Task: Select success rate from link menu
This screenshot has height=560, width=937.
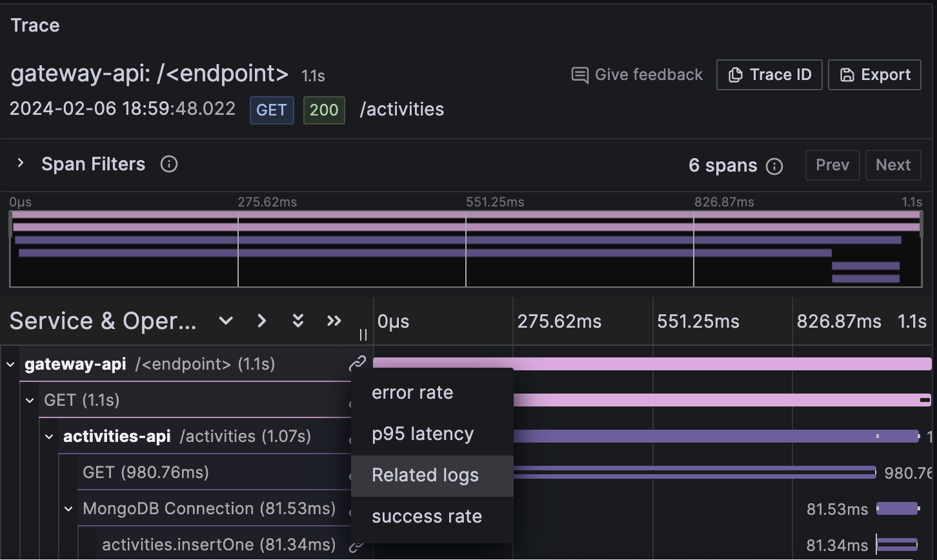Action: coord(432,517)
